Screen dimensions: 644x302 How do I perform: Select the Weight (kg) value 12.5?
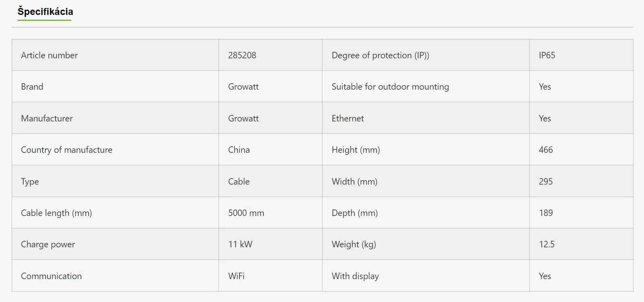(x=547, y=244)
